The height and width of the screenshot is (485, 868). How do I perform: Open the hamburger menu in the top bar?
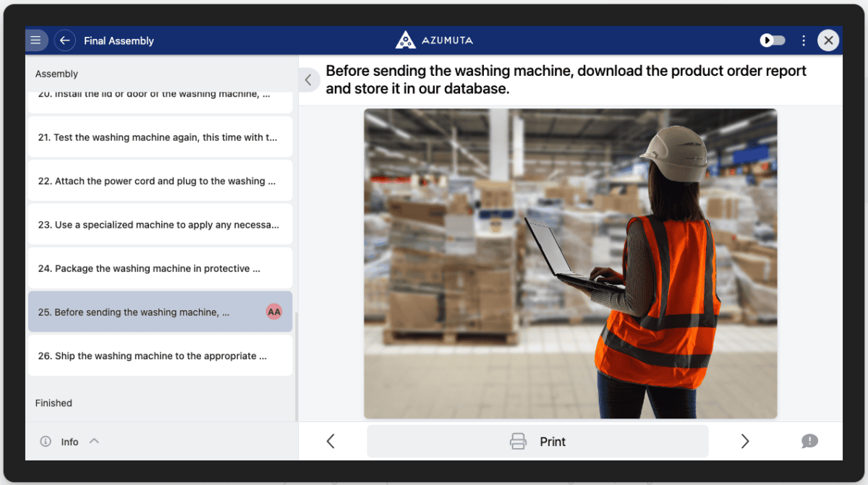pos(36,40)
